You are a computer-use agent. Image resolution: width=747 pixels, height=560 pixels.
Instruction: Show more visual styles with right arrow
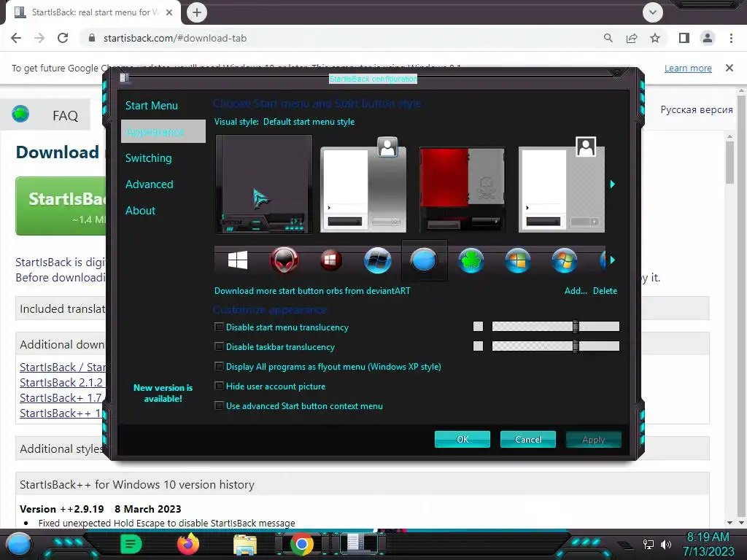pos(613,184)
